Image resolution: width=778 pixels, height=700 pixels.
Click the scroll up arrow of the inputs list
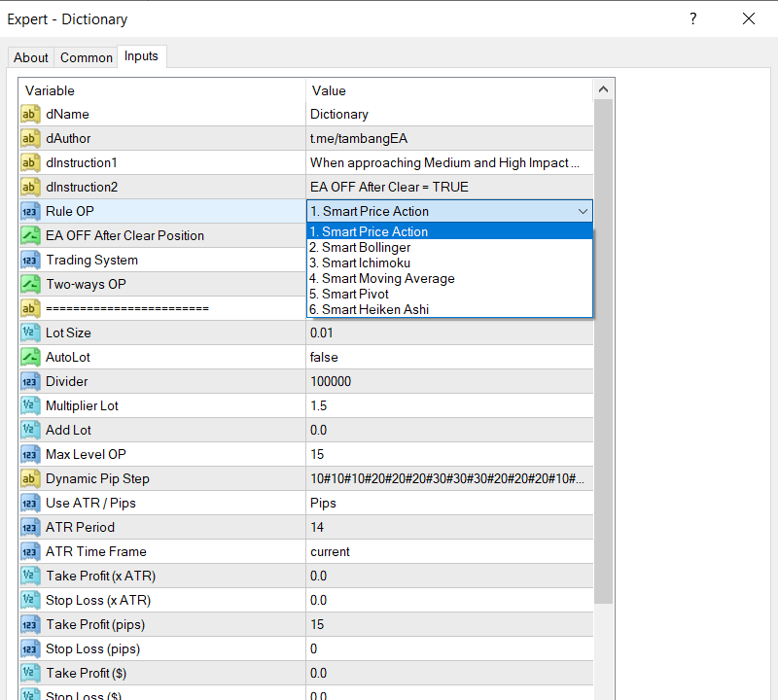click(x=603, y=89)
